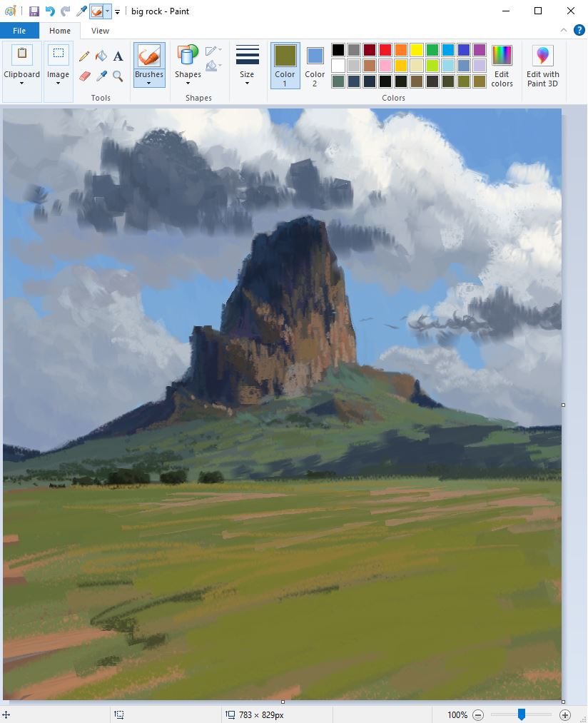
Task: Open dropdown next to quick access brush
Action: pos(108,11)
